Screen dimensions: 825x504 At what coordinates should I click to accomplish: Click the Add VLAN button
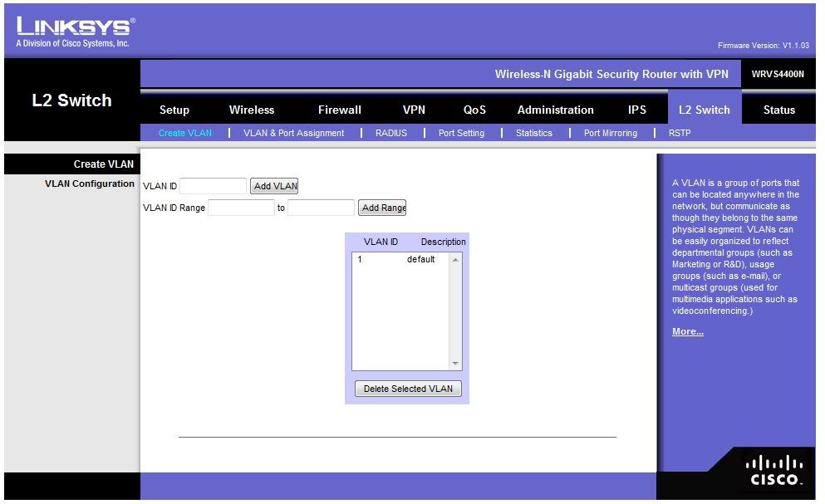click(x=274, y=186)
